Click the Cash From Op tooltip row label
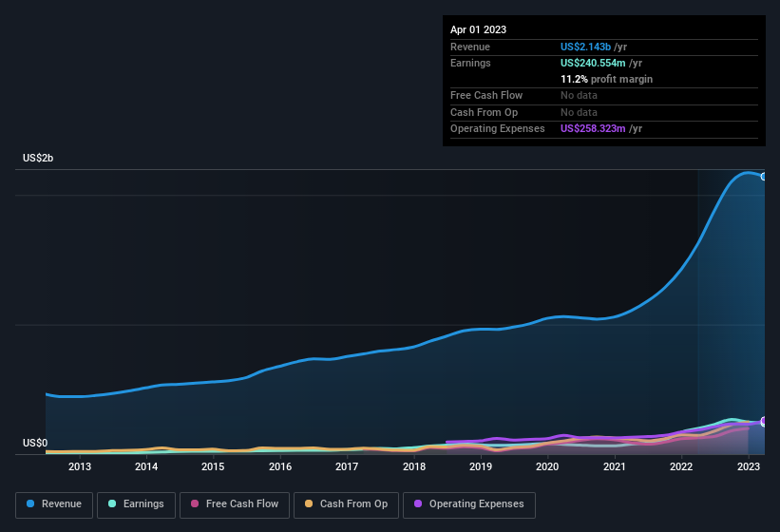Viewport: 780px width, 532px height. point(484,112)
